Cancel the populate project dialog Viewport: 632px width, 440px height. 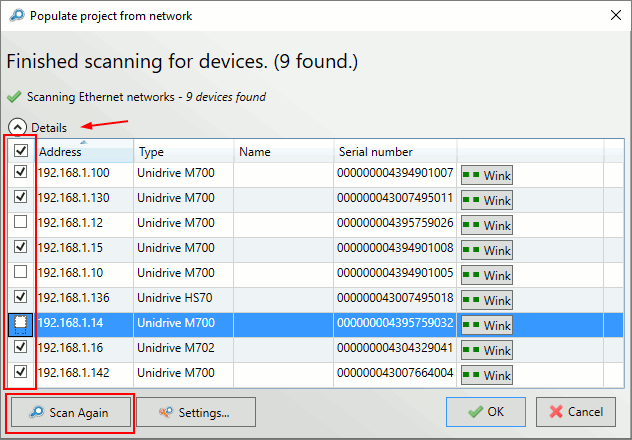tap(576, 412)
